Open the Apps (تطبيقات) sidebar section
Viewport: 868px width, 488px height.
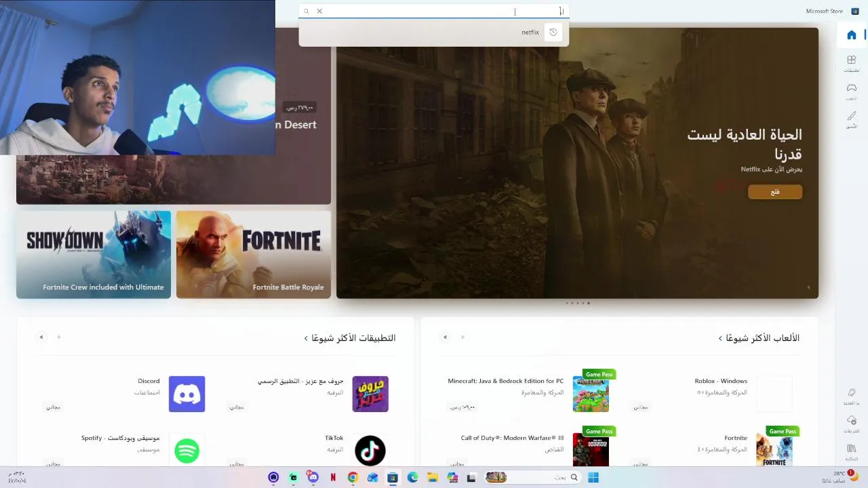[x=852, y=64]
